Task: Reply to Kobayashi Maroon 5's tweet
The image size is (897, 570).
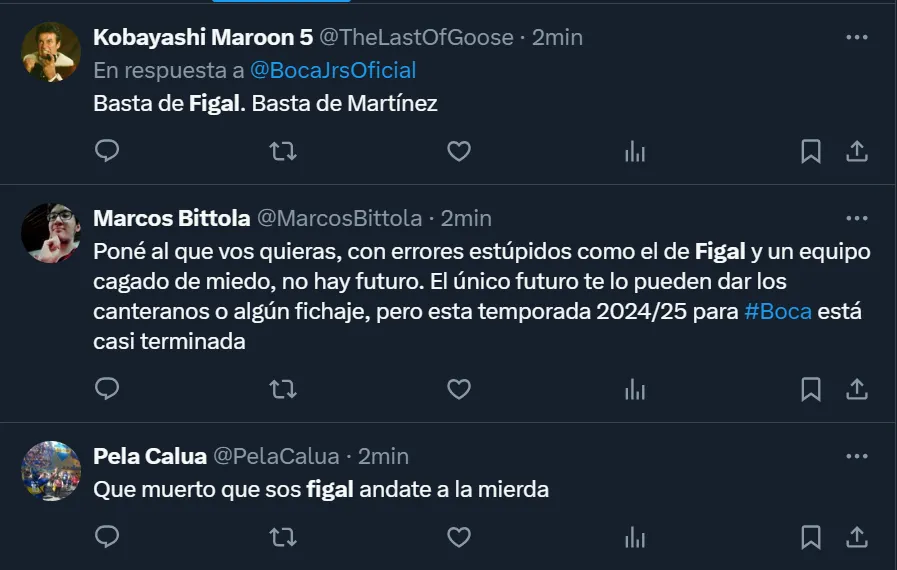Action: pos(107,151)
